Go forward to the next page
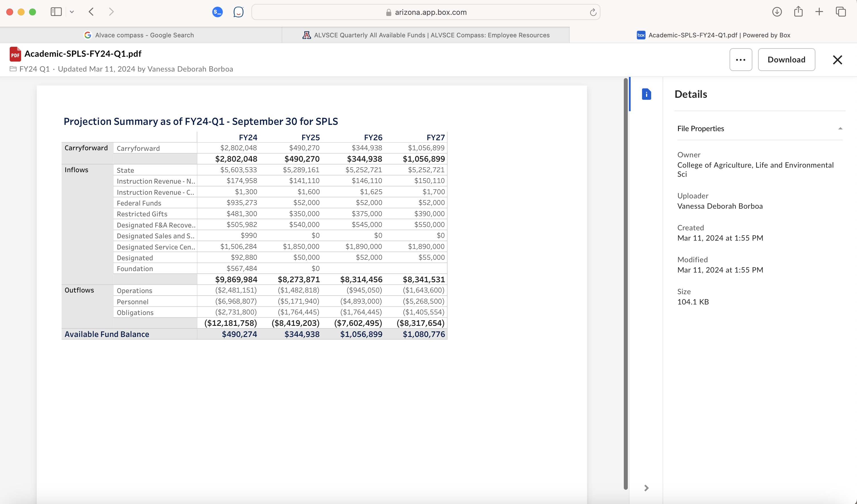The width and height of the screenshot is (857, 504). [111, 12]
